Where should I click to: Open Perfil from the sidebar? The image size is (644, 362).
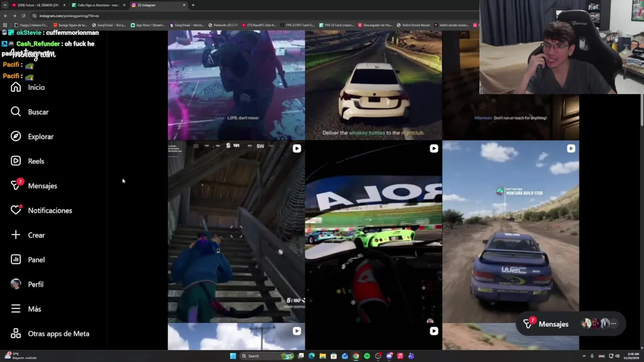point(27,285)
